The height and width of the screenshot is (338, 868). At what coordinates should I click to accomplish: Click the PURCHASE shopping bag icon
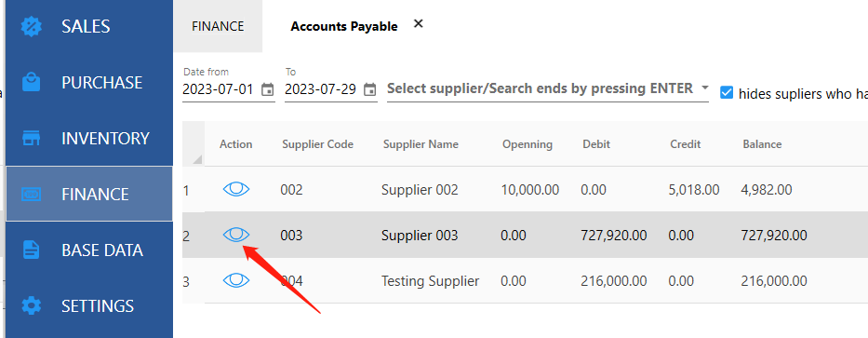32,82
